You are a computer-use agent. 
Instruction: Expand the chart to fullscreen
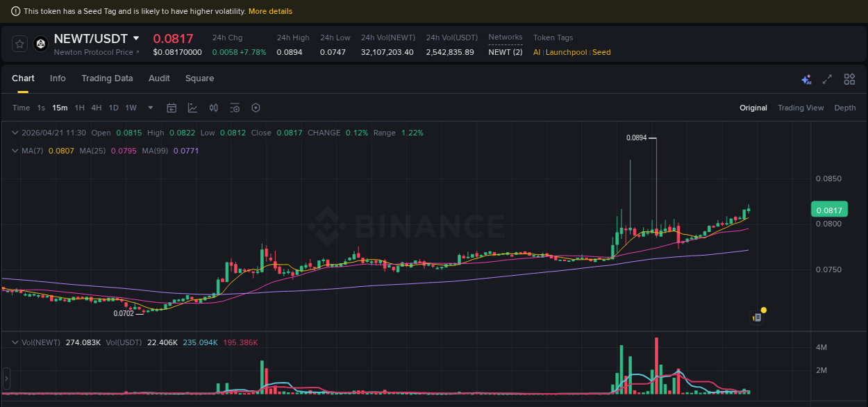826,79
